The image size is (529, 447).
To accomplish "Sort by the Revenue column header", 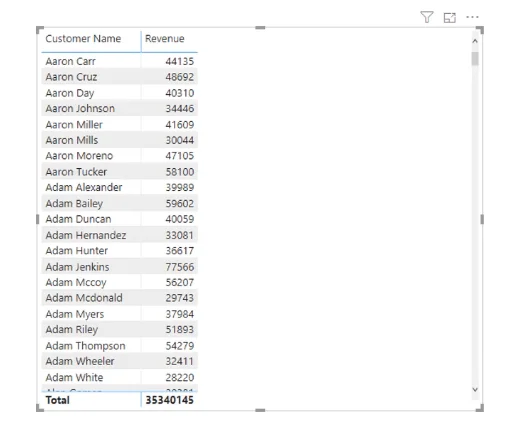I will coord(165,39).
